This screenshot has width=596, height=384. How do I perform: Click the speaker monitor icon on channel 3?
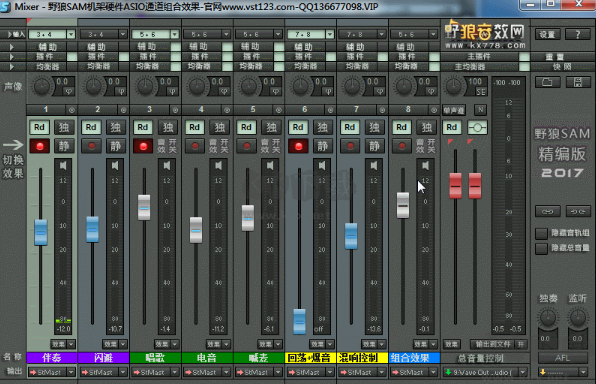click(166, 165)
